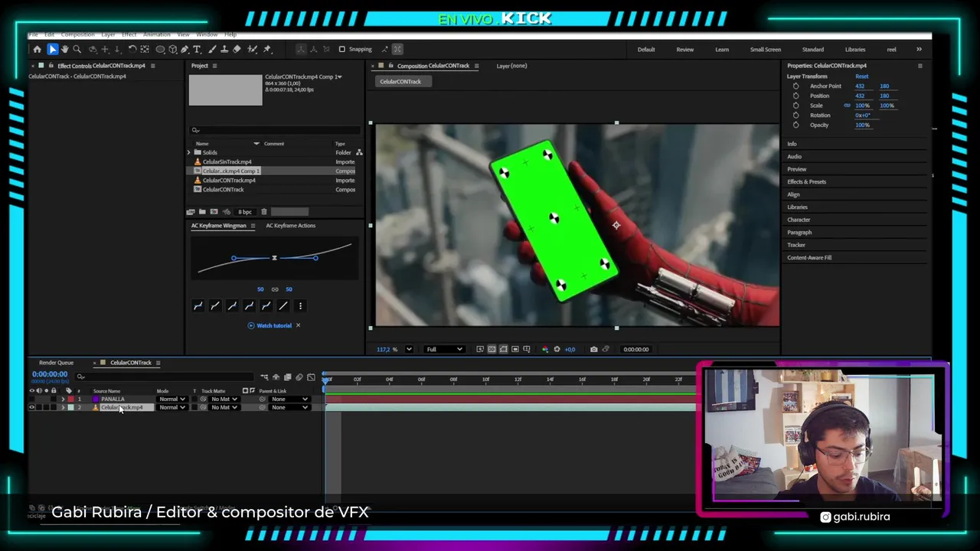Viewport: 980px width, 551px height.
Task: Select the Eraser tool
Action: pyautogui.click(x=237, y=49)
